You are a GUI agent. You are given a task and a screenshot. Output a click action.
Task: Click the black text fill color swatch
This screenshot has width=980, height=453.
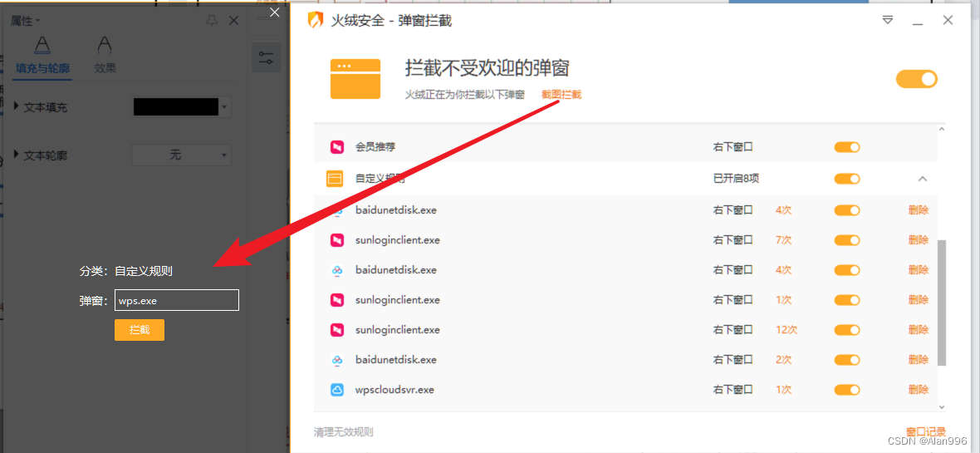pos(176,107)
